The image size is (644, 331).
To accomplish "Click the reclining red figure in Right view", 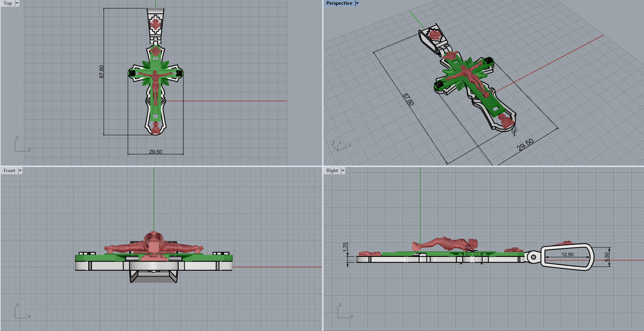I will 445,244.
